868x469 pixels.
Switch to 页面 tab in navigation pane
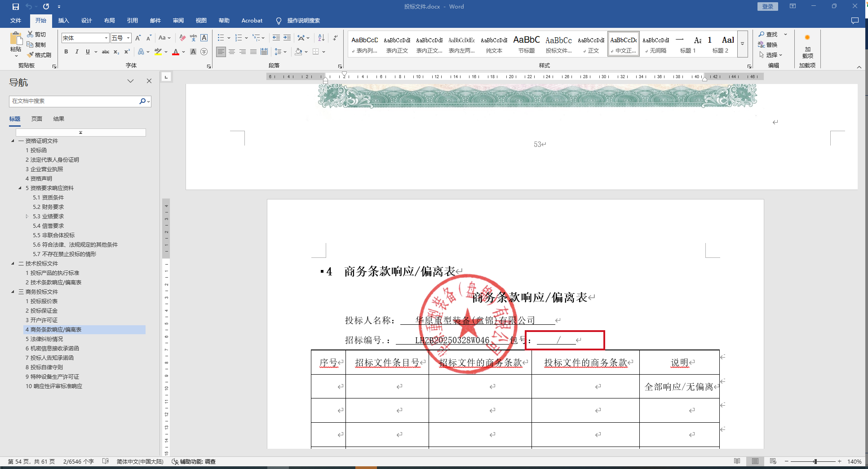coord(37,119)
